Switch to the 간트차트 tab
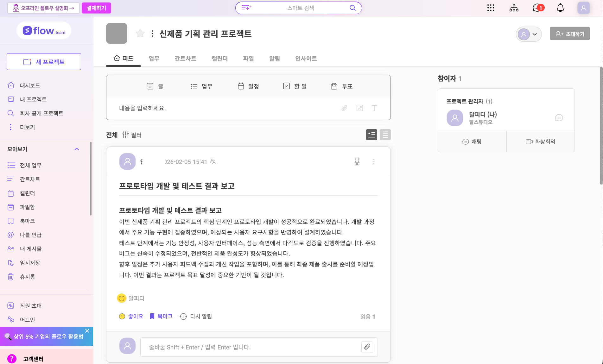 point(185,59)
